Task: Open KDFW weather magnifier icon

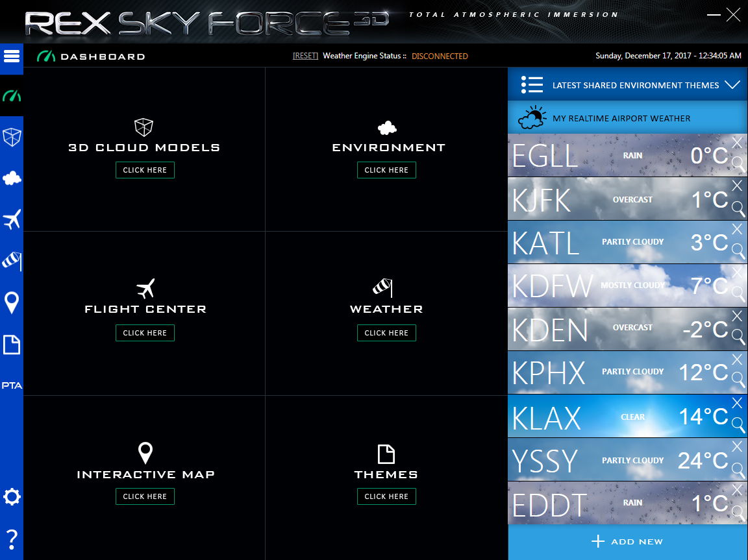Action: point(738,295)
